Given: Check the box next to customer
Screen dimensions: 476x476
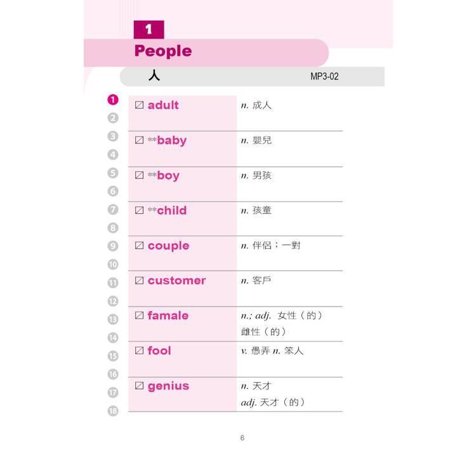Looking at the screenshot, I should [x=140, y=281].
